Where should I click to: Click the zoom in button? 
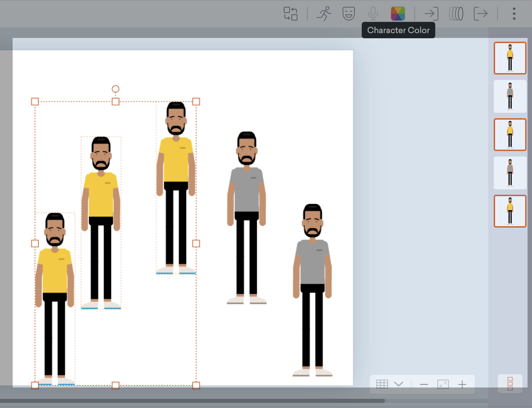(462, 384)
